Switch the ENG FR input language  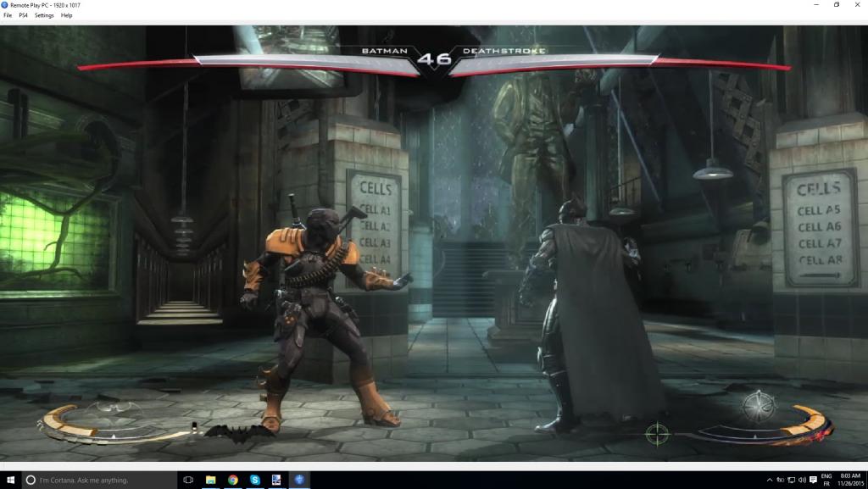[826, 480]
